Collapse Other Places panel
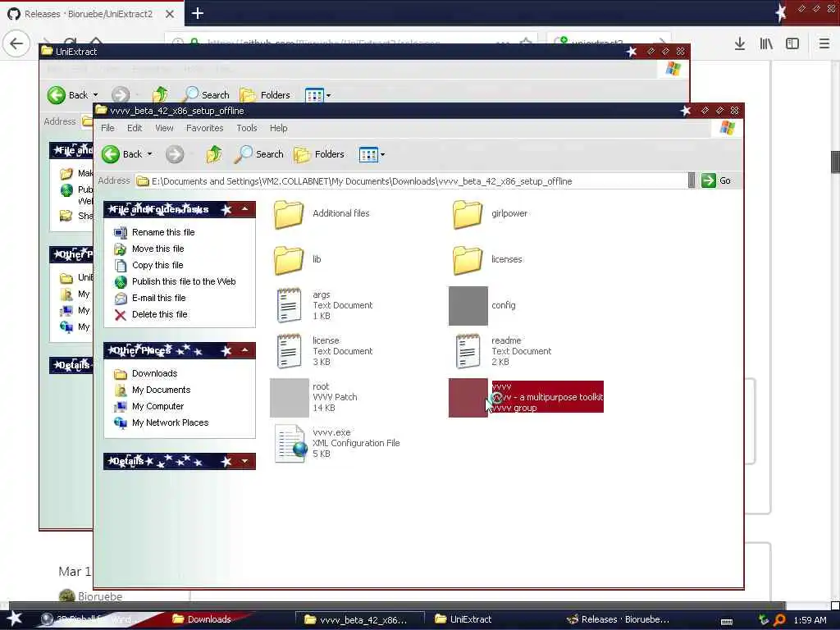The height and width of the screenshot is (630, 840). (x=244, y=350)
